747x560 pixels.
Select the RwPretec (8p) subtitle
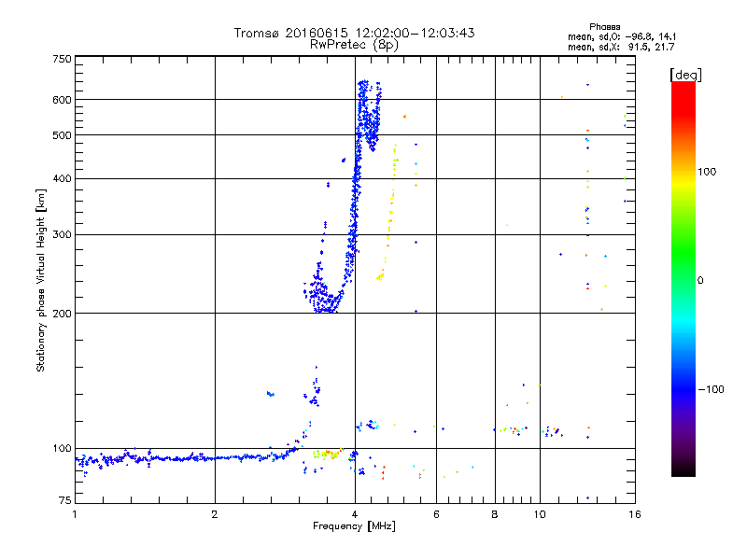[x=354, y=45]
